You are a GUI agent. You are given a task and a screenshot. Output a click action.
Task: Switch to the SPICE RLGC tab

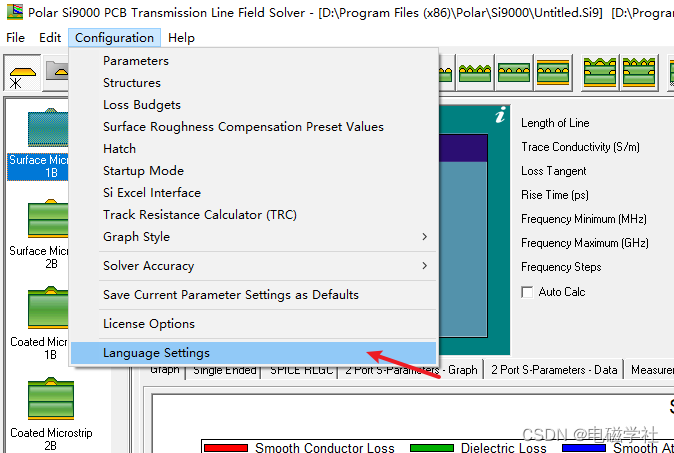point(301,370)
